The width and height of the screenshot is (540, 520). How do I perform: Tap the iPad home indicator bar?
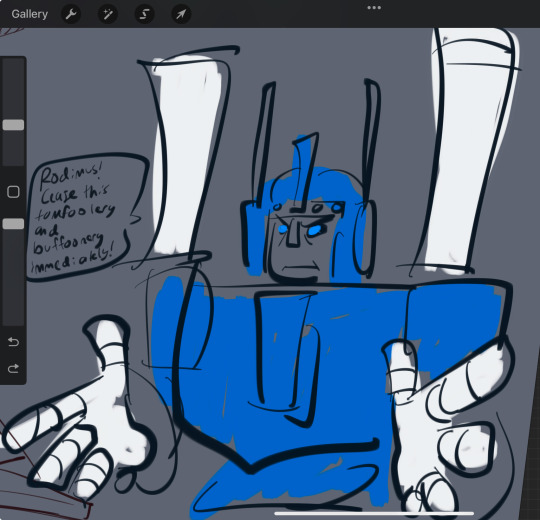coord(374,514)
